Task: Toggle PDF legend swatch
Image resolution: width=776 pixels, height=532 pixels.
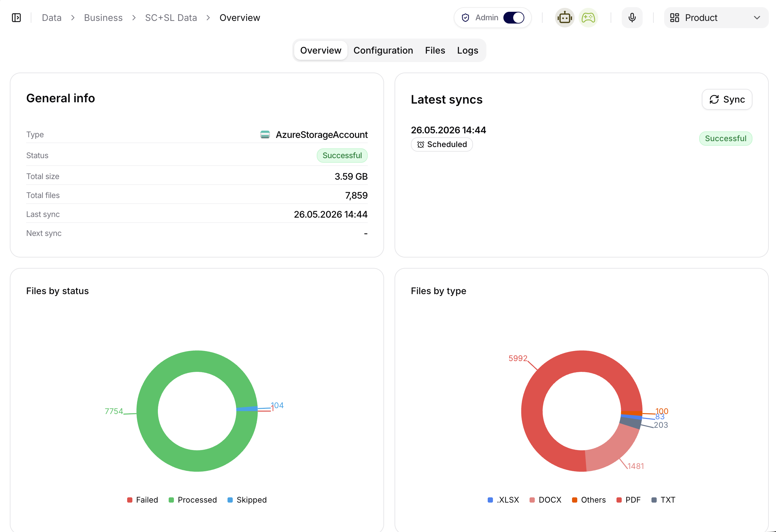Action: 619,500
